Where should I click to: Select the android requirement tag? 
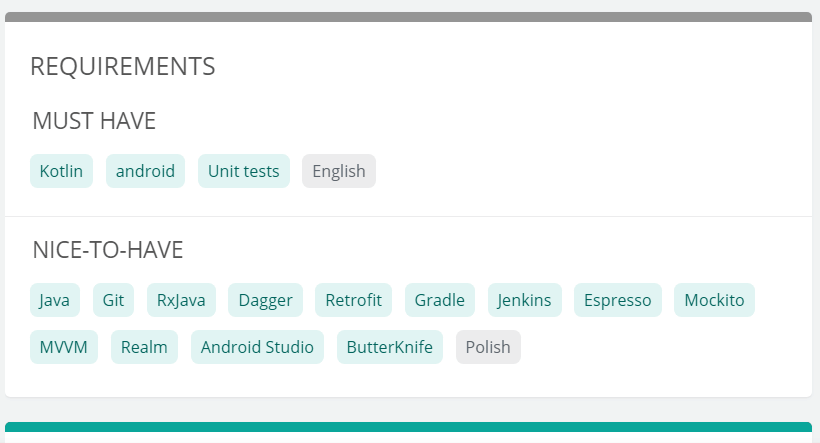pyautogui.click(x=145, y=171)
